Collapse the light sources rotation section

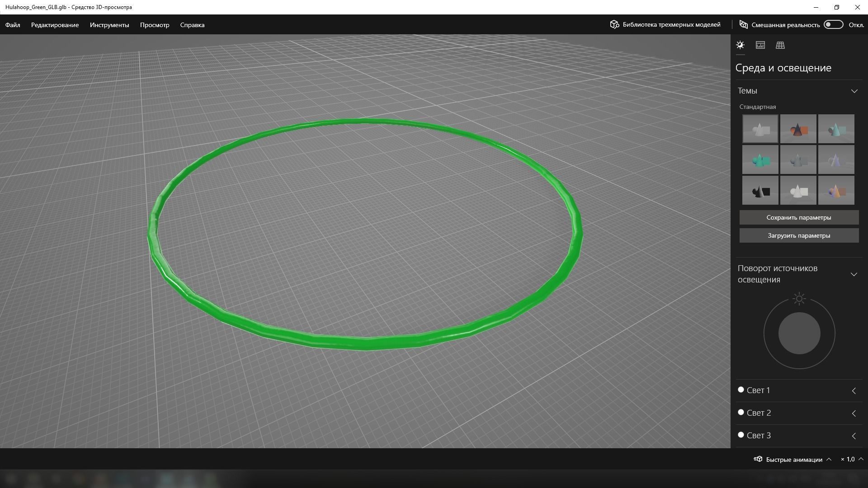coord(854,274)
